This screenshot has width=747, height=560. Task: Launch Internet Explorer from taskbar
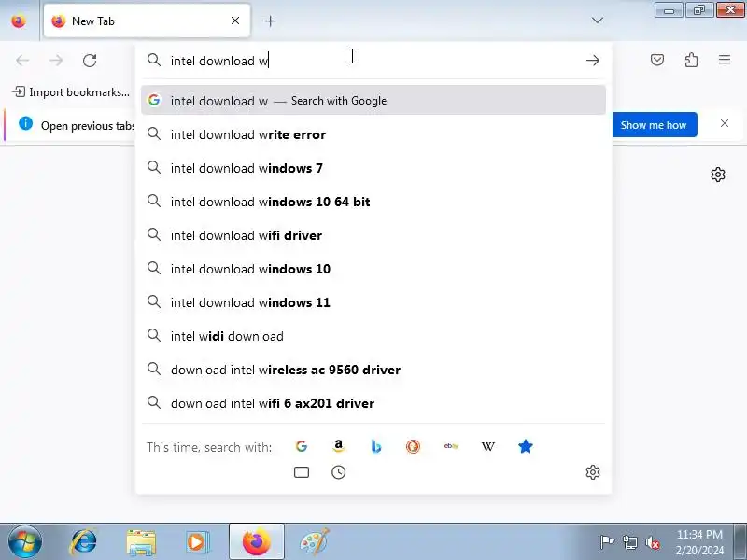[x=83, y=542]
